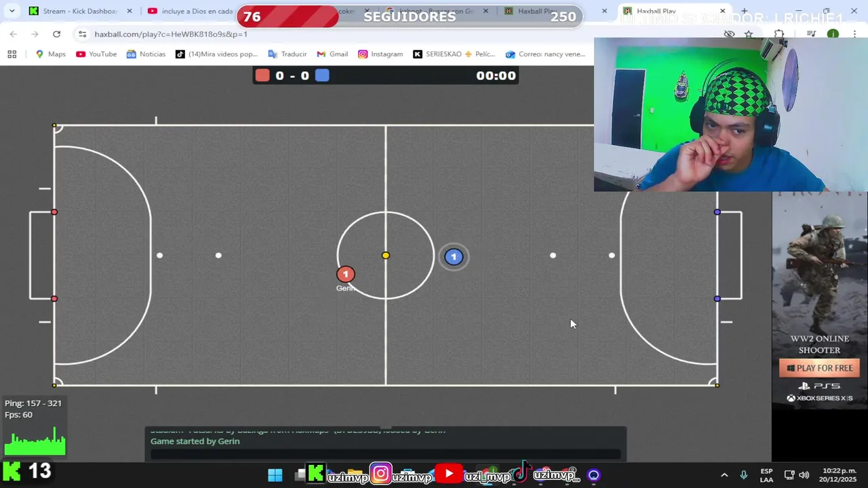Screen dimensions: 868x488
Task: Switch the ESP LAA keyboard language
Action: pyautogui.click(x=766, y=475)
